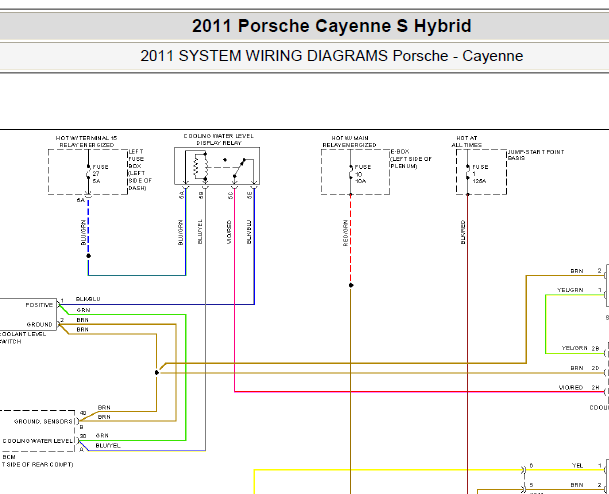The height and width of the screenshot is (494, 609).
Task: Click the "POSITIVE" pin of coolant level switch
Action: click(x=39, y=305)
